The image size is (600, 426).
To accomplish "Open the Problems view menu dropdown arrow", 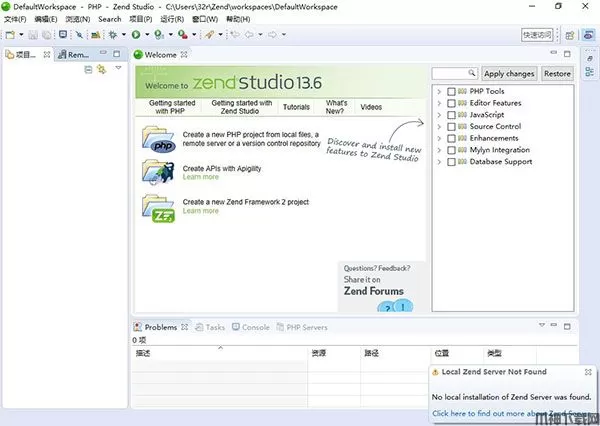I will click(541, 327).
